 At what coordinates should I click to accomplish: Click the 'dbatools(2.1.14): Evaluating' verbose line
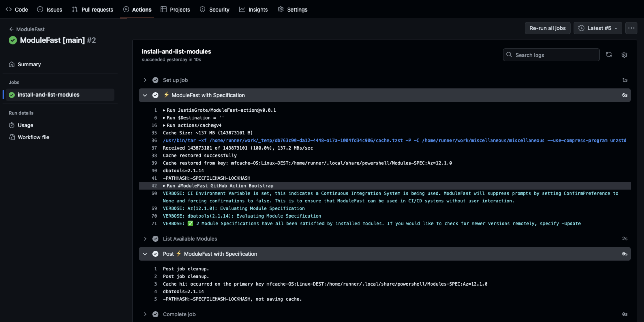242,216
